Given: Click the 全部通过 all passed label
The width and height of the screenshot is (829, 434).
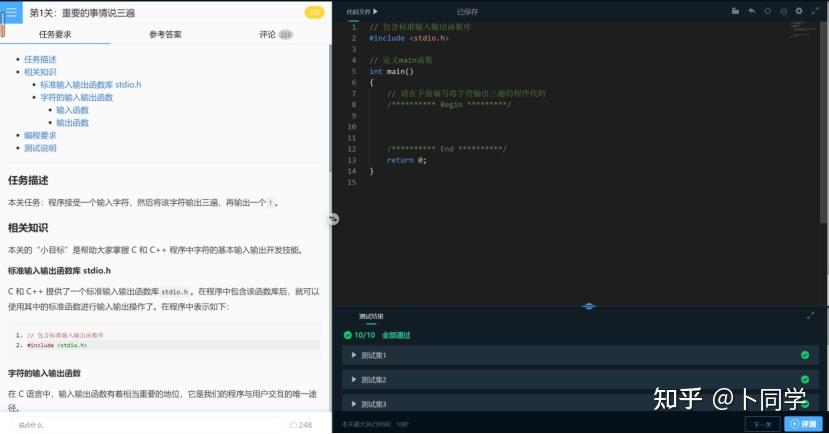Looking at the screenshot, I should coord(396,335).
